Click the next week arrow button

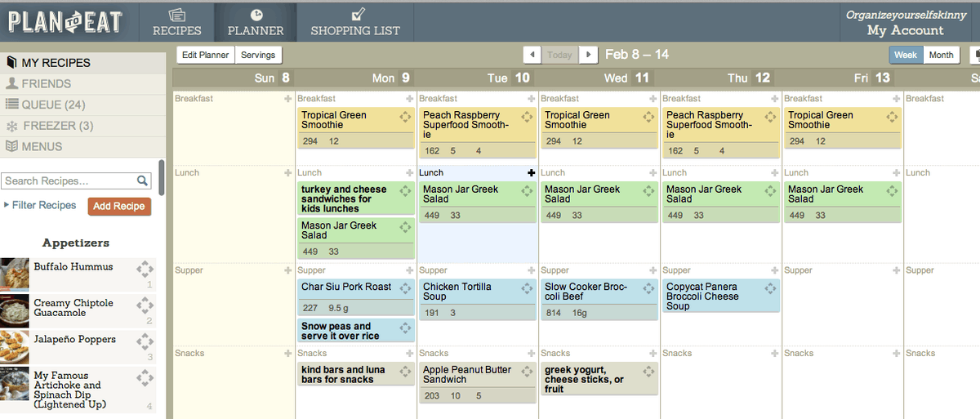[588, 55]
